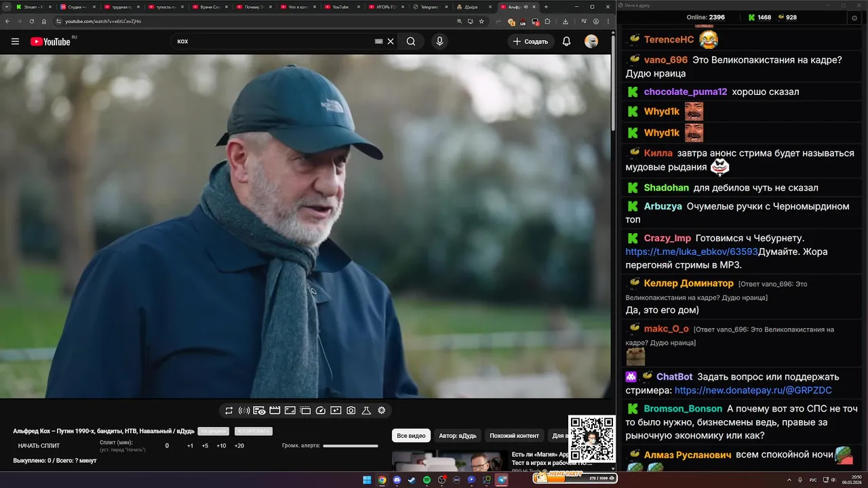Switch to Врачи browser tab
Viewport: 868px width, 488px height.
[210, 7]
